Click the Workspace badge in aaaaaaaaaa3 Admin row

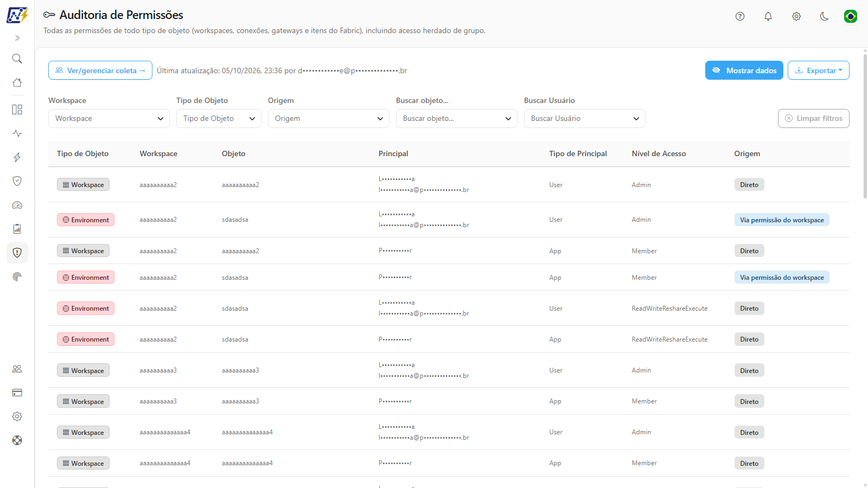click(x=83, y=371)
